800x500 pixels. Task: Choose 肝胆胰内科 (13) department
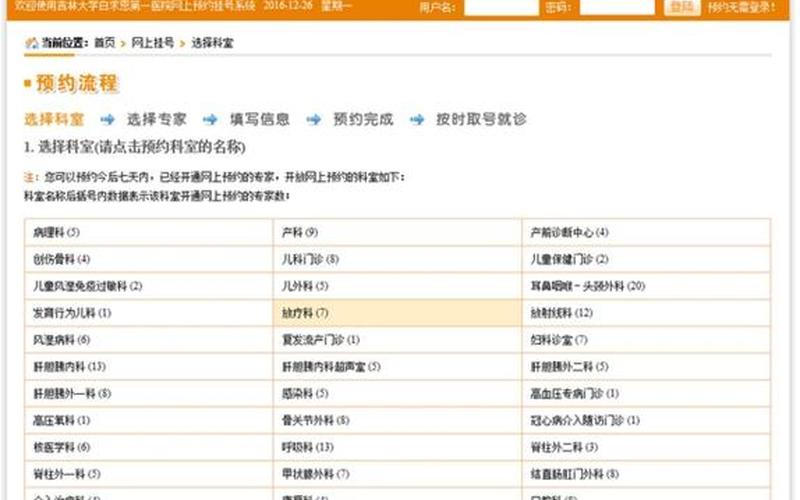(69, 367)
